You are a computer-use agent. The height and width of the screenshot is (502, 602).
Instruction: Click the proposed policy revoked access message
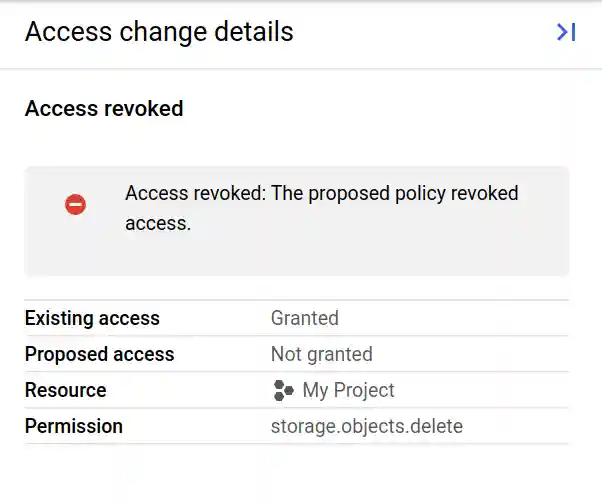pos(321,208)
